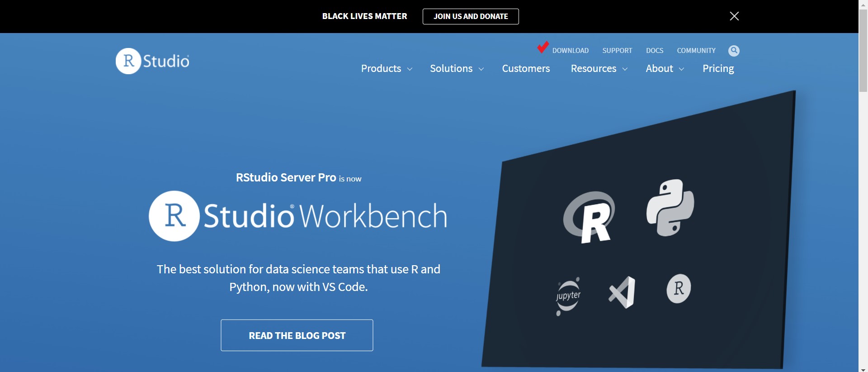Open the Products menu item
Viewport: 868px width, 372px height.
point(381,68)
